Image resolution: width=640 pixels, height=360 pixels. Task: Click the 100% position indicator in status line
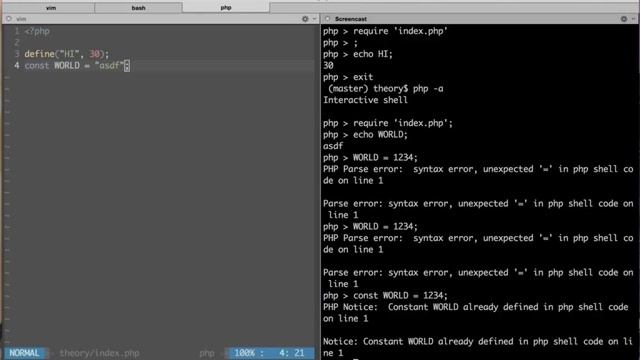[x=245, y=353]
